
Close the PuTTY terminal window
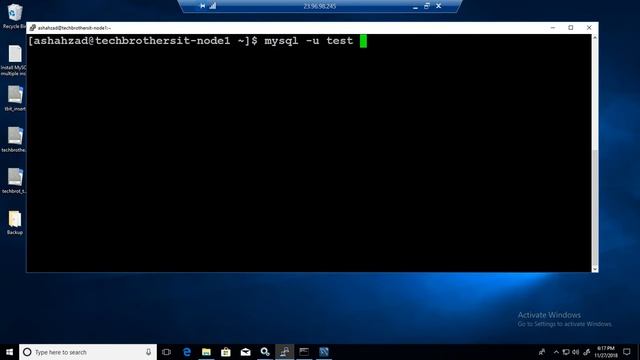589,28
